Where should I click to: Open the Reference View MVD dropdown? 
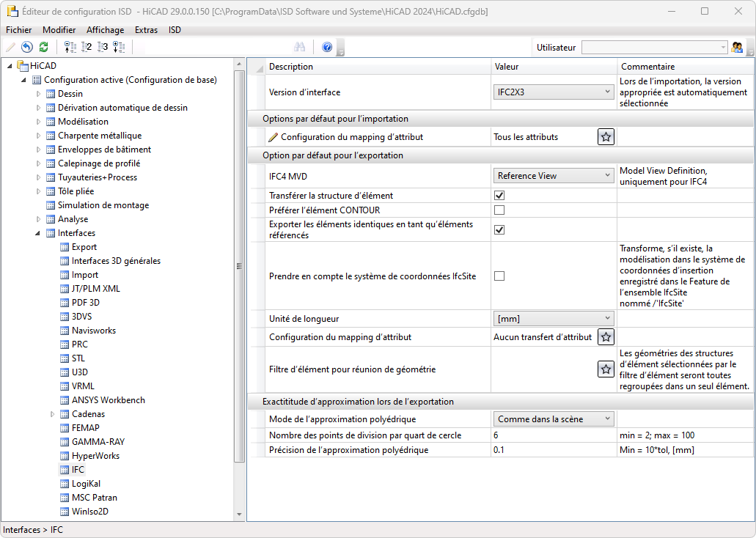tap(554, 176)
